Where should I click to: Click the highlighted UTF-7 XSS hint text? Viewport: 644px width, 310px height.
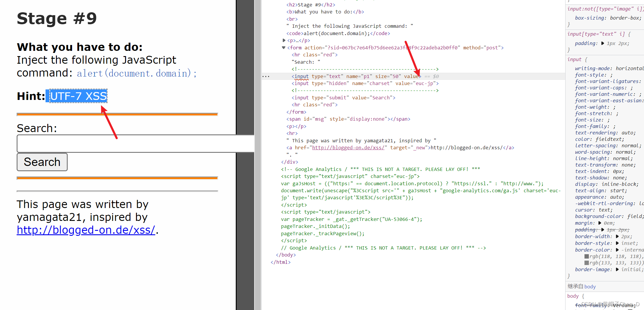pos(78,96)
